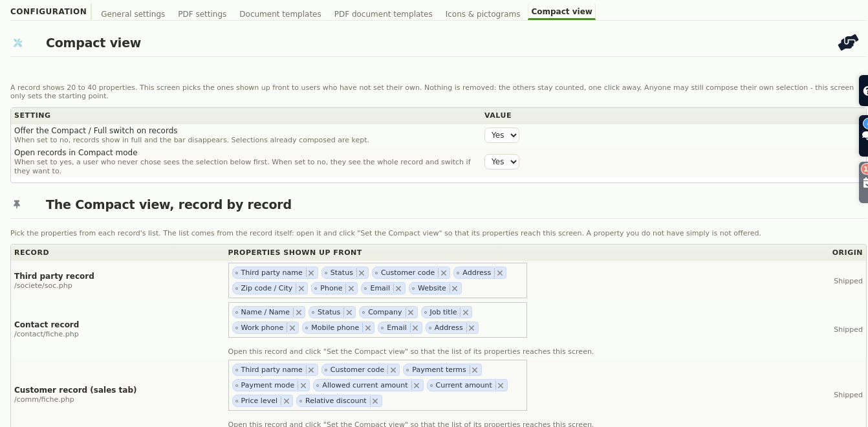868x427 pixels.
Task: Click the handshake icon beside the Compact view title
Action: click(x=848, y=43)
